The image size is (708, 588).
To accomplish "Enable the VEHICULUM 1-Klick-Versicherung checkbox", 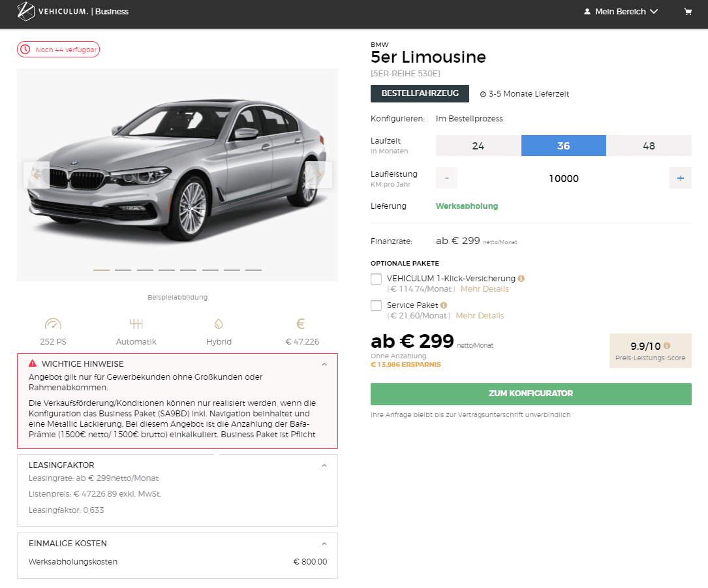I will [376, 279].
